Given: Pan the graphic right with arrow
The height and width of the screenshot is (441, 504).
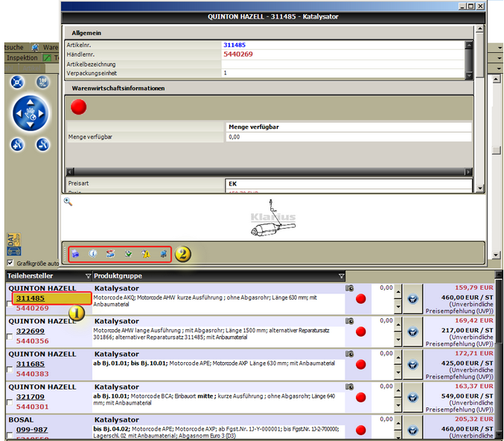Looking at the screenshot, I should pyautogui.click(x=41, y=113).
